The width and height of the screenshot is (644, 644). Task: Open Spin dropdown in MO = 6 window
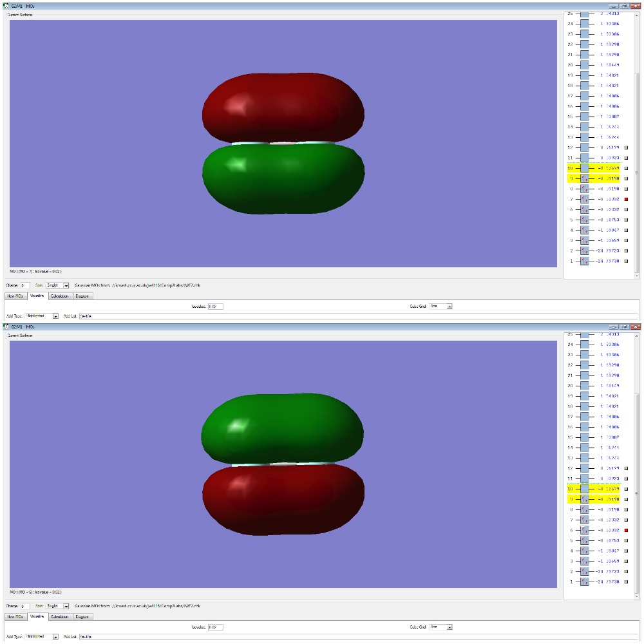coord(57,606)
